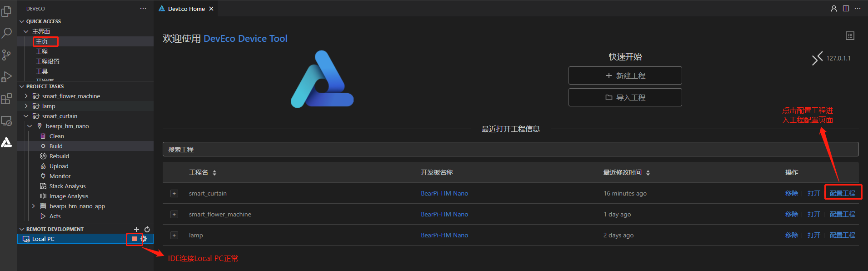Click 配置工程 for lamp
This screenshot has height=271, width=868.
point(842,235)
